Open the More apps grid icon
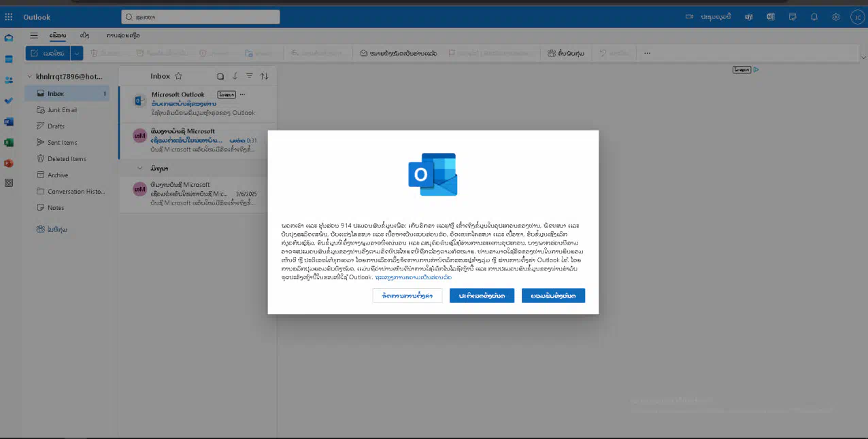 pos(9,183)
